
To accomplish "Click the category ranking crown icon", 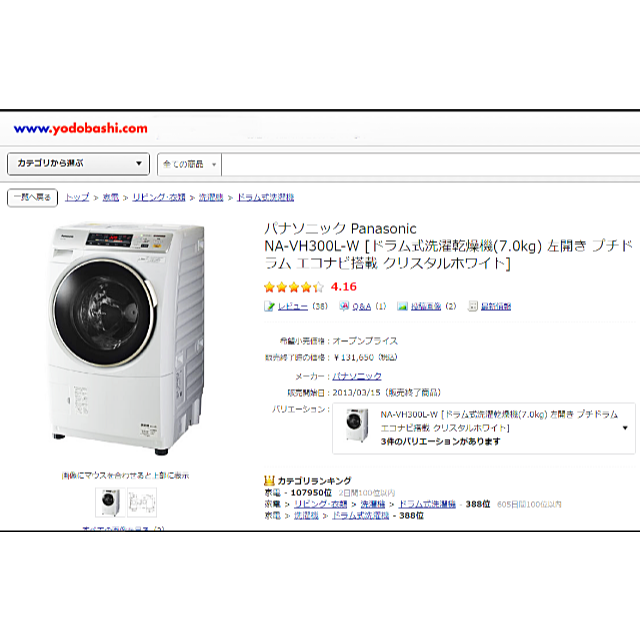I will 269,480.
